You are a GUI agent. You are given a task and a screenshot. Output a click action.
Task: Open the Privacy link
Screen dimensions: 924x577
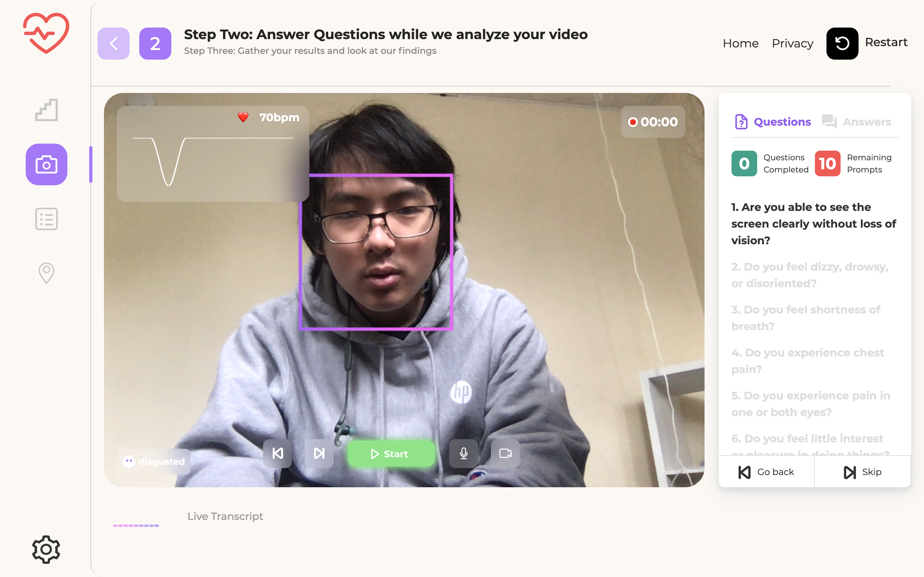pos(792,43)
